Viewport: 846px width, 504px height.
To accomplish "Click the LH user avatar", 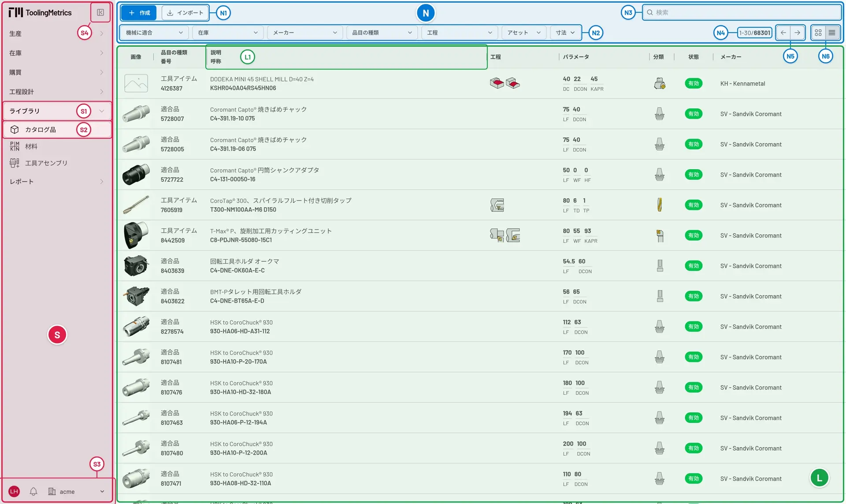I will click(14, 491).
